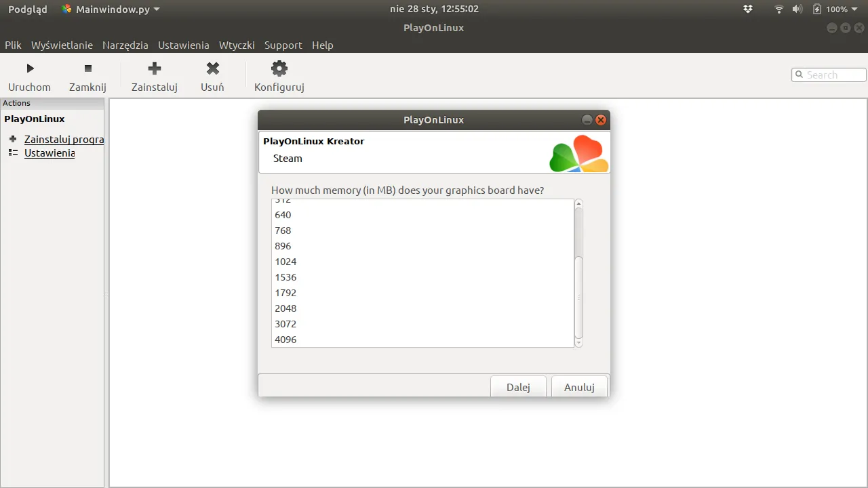Select 1024 in the memory list
The width and height of the screenshot is (868, 488).
point(422,262)
